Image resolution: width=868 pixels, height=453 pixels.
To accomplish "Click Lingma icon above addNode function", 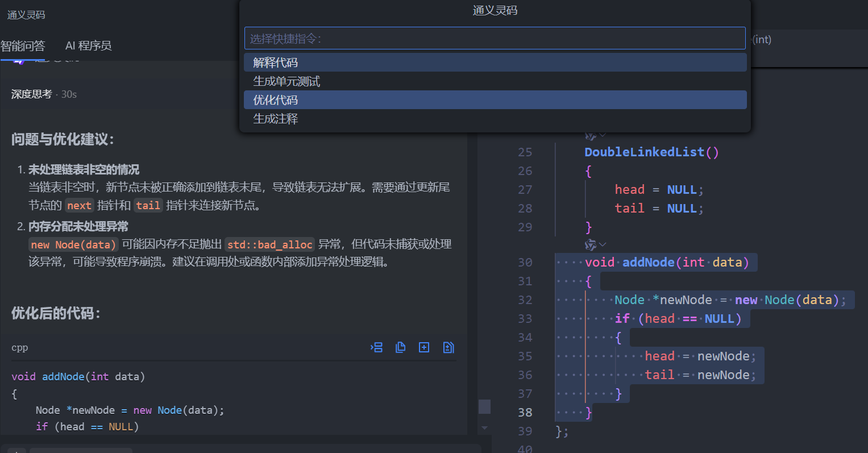I will tap(591, 244).
